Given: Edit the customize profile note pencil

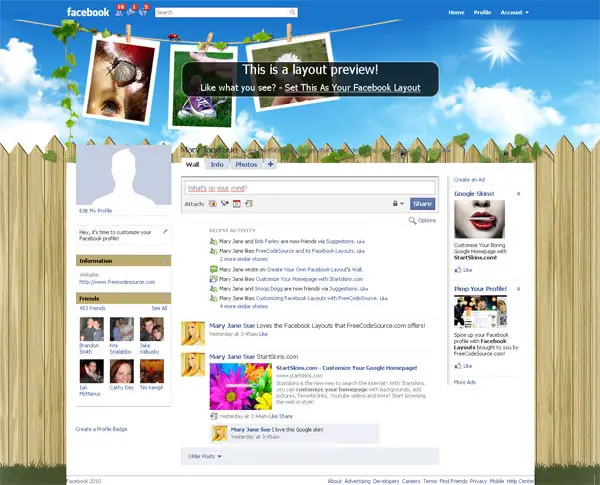Looking at the screenshot, I should pos(165,232).
